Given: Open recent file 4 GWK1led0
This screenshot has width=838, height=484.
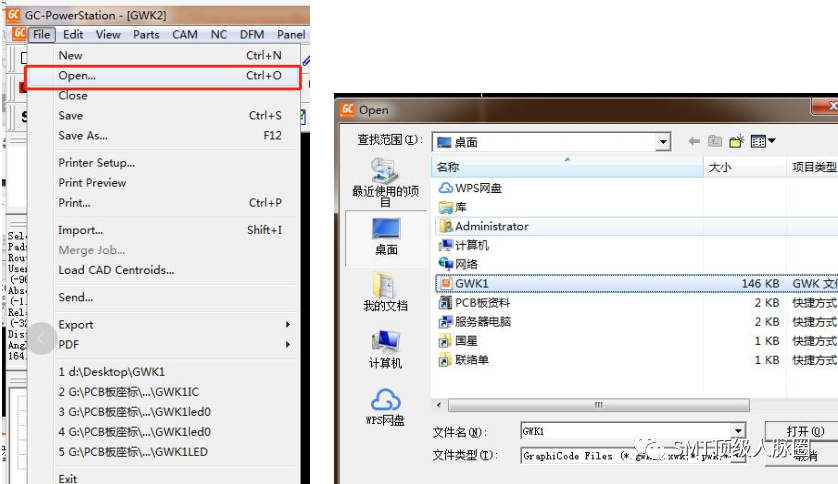Looking at the screenshot, I should click(163, 432).
